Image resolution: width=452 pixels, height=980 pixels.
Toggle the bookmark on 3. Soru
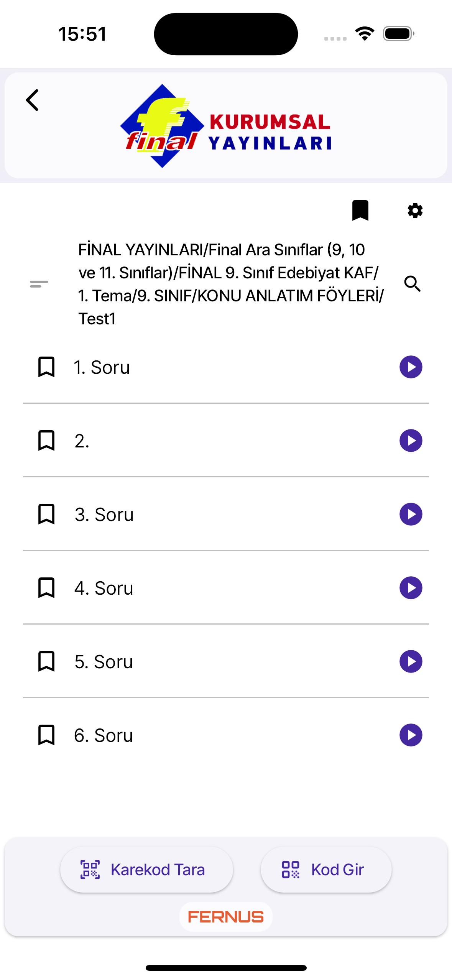click(46, 514)
